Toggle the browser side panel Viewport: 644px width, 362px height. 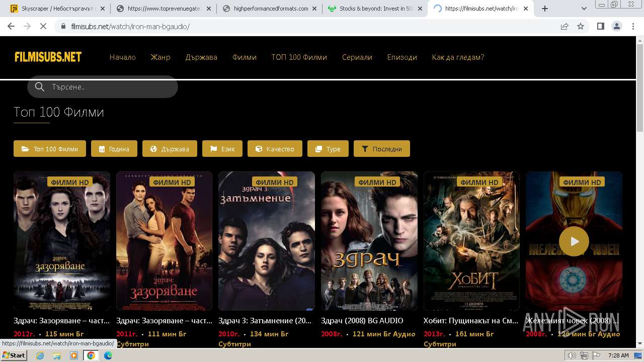click(601, 26)
